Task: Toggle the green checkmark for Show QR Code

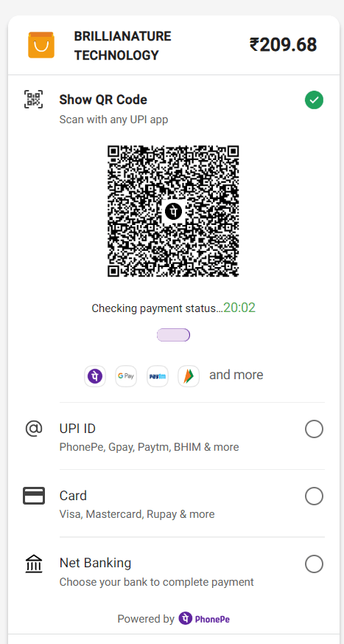Action: click(x=314, y=100)
